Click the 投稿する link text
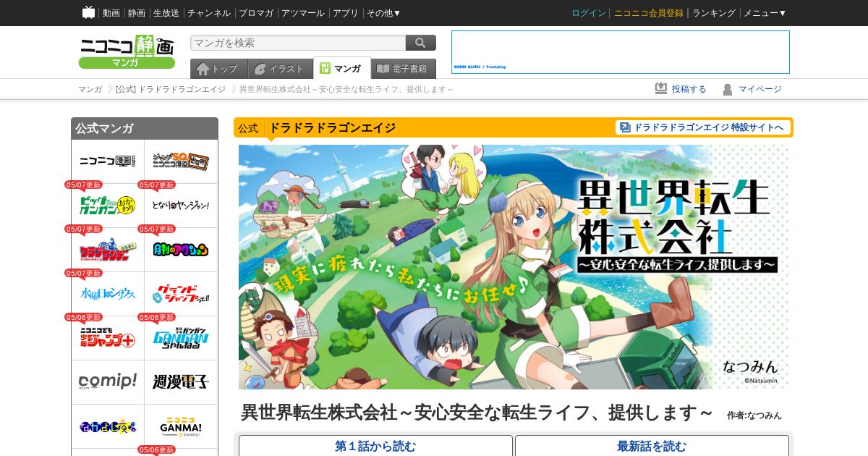Viewport: 868px width, 456px height. tap(689, 89)
